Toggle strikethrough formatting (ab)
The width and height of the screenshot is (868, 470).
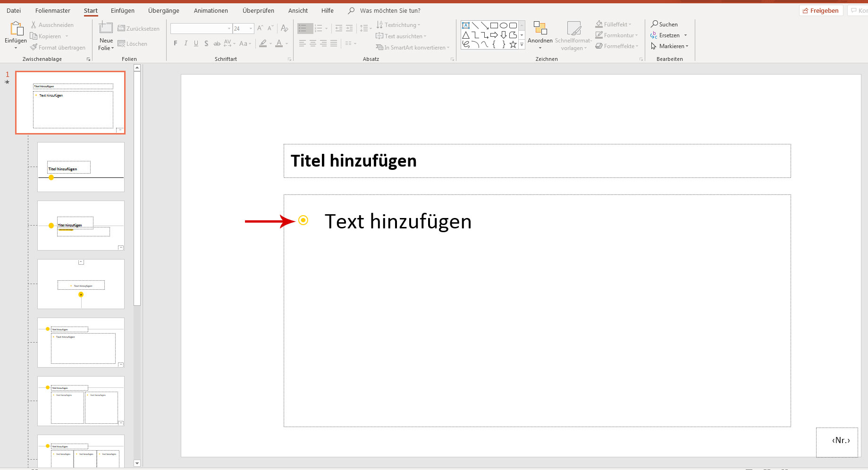point(217,43)
